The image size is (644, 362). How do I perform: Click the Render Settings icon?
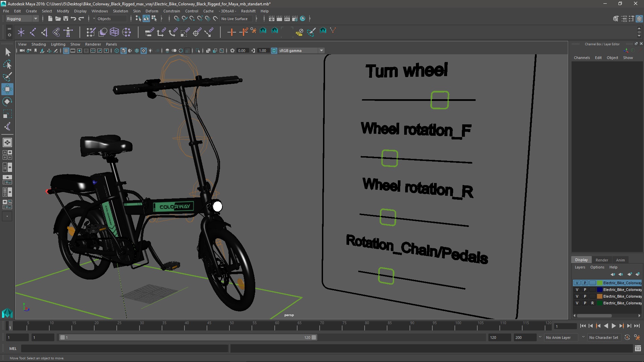(295, 19)
